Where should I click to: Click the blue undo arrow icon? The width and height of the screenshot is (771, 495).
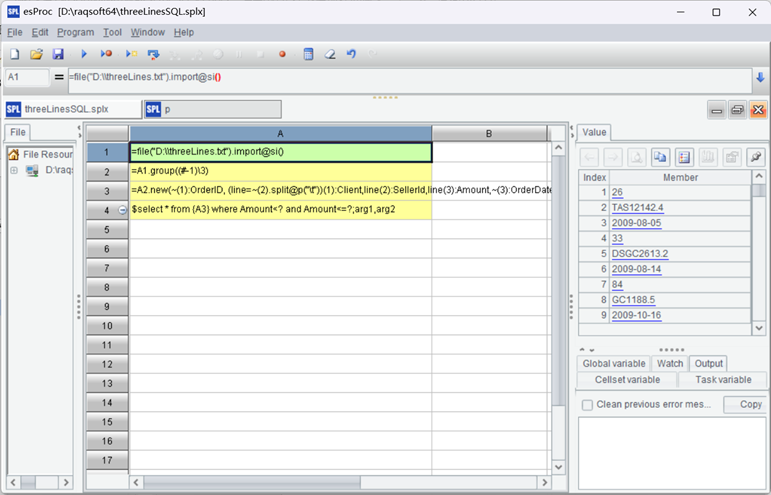[351, 54]
